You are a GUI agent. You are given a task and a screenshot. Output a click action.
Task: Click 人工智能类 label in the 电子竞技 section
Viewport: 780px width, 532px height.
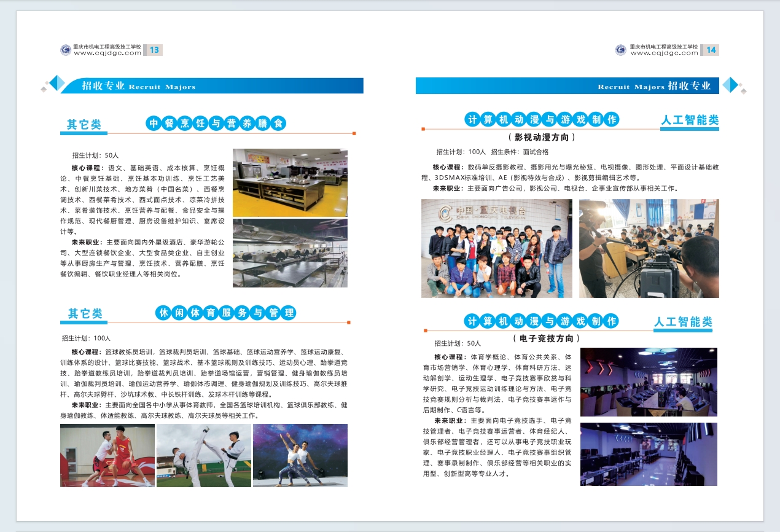click(683, 322)
